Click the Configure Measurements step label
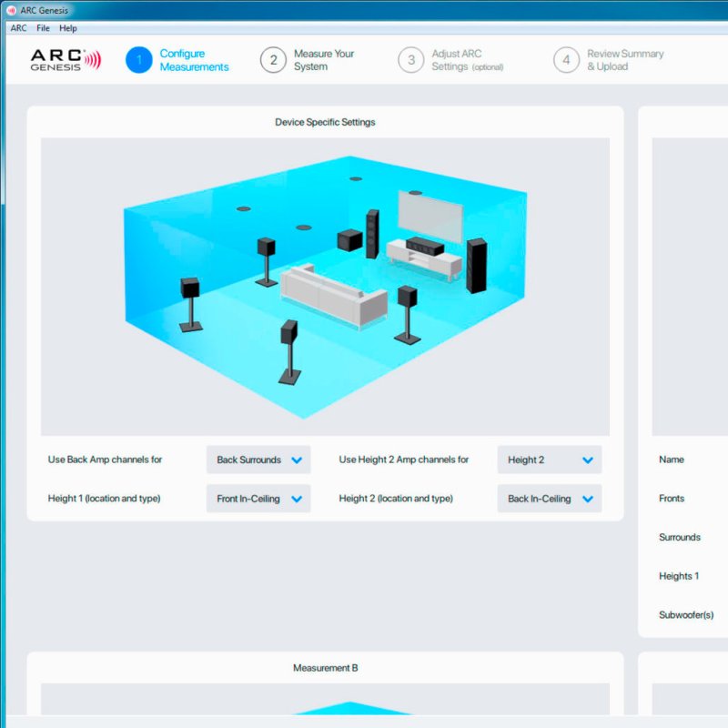 194,60
